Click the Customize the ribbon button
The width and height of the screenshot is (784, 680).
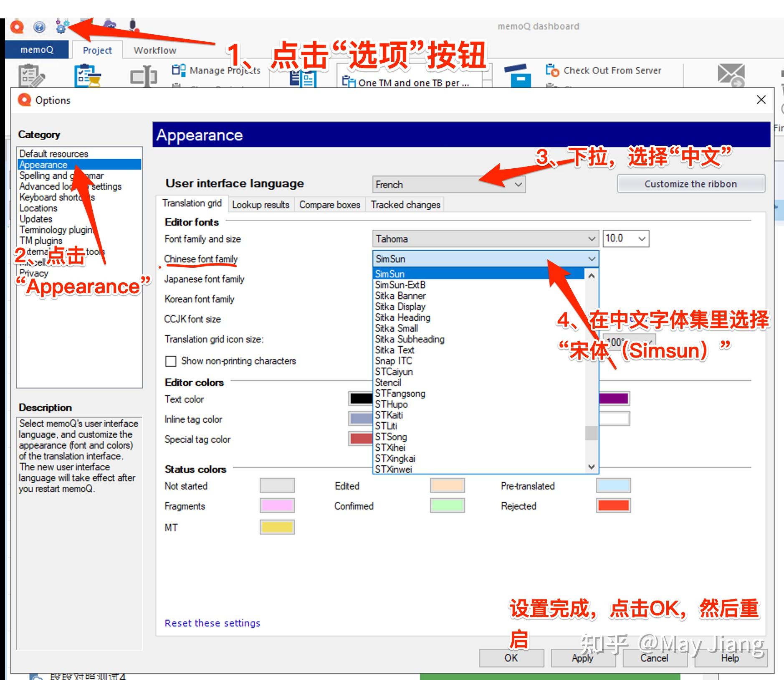pyautogui.click(x=691, y=184)
